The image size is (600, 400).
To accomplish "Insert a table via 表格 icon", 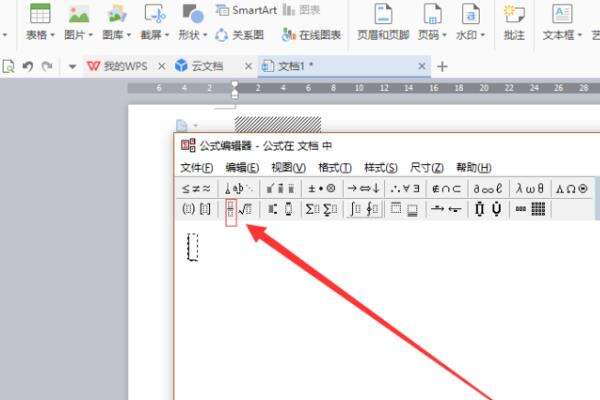I will [40, 13].
